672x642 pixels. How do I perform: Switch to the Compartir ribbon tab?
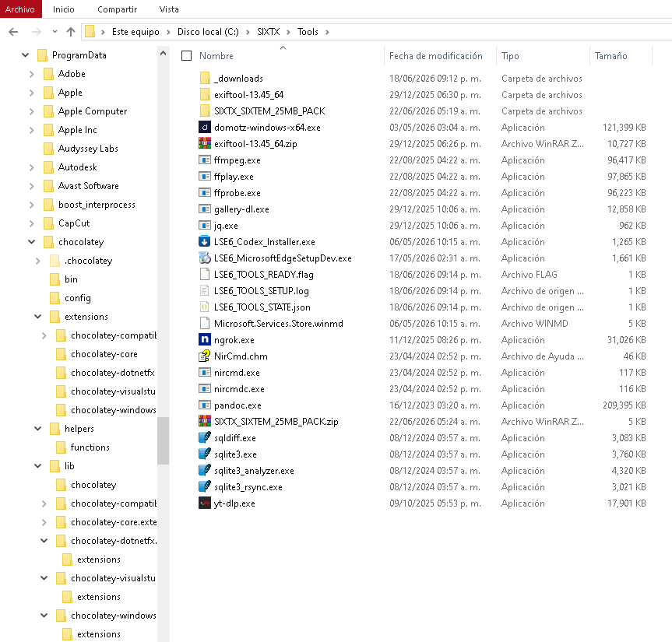click(117, 9)
